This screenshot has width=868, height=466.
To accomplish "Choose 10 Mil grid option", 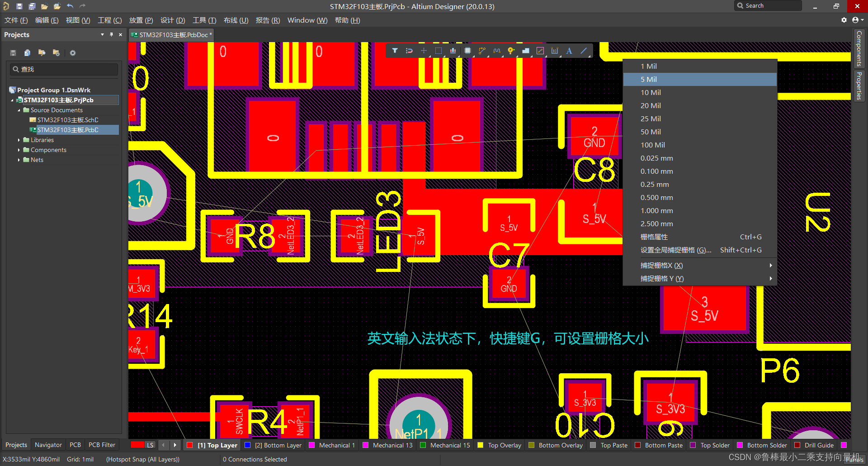I will coord(700,92).
